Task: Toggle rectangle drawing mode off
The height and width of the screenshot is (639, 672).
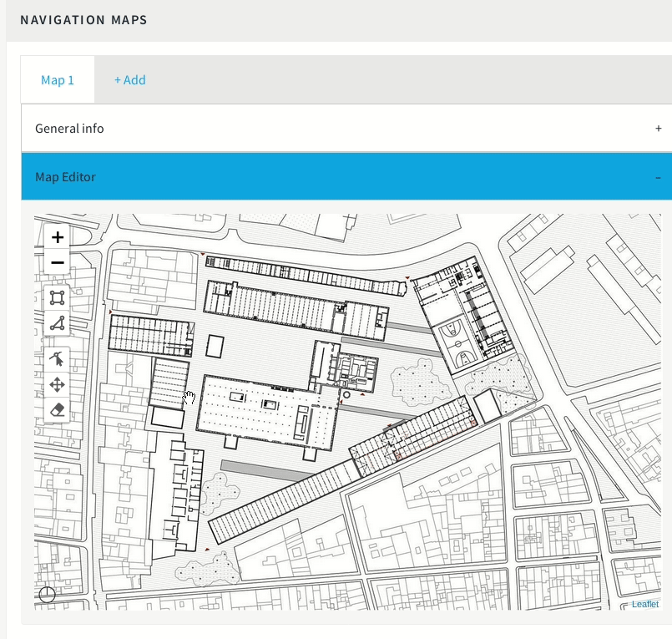Action: [57, 298]
